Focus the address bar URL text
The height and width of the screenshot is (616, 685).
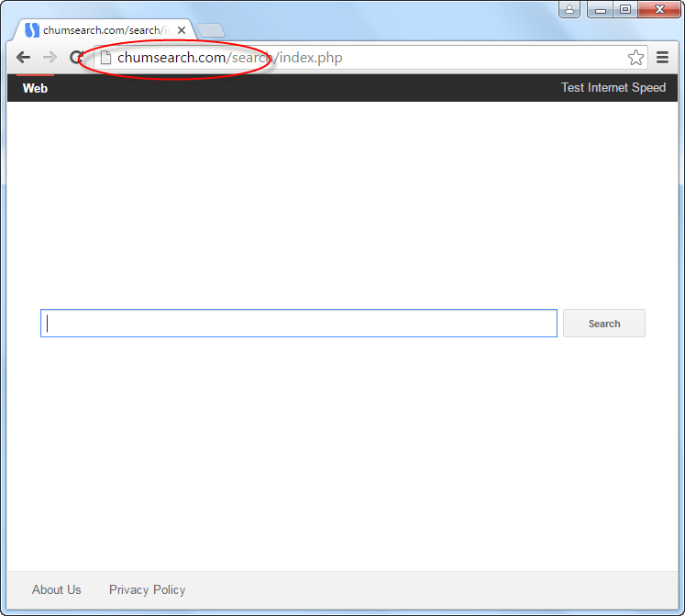coord(230,57)
